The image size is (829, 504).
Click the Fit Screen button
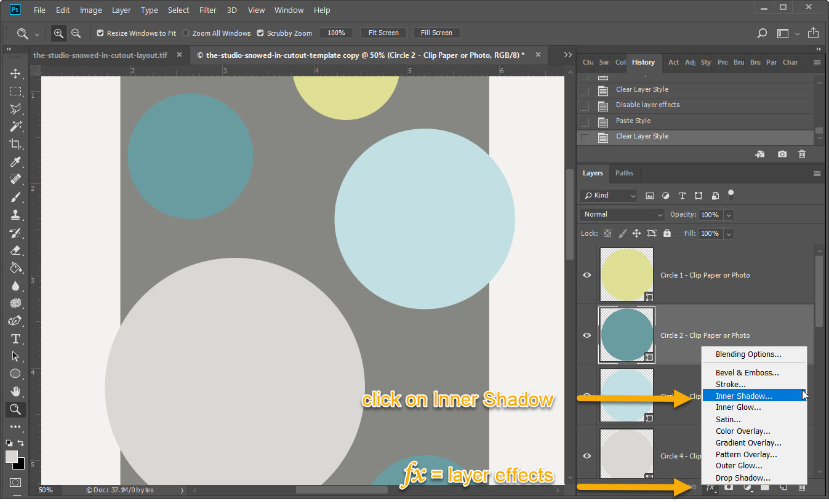point(383,33)
